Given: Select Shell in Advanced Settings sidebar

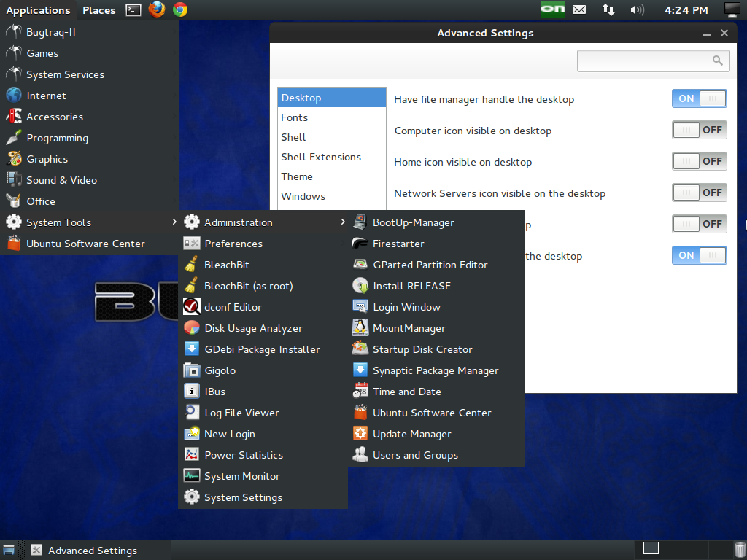Looking at the screenshot, I should pos(332,137).
